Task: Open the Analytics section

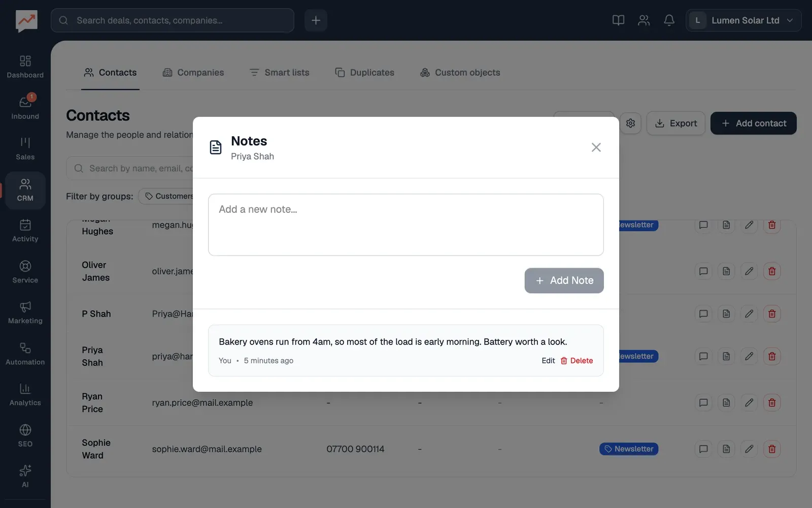Action: pos(25,395)
